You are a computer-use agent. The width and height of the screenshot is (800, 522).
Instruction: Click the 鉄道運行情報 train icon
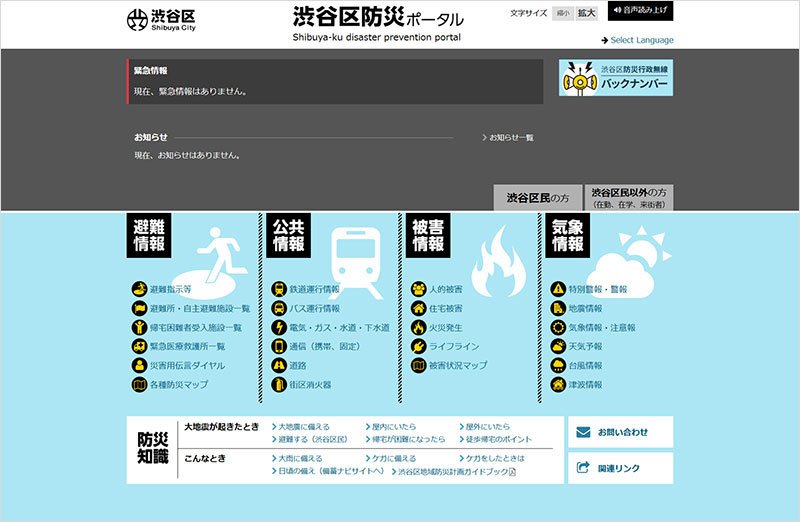pos(279,289)
